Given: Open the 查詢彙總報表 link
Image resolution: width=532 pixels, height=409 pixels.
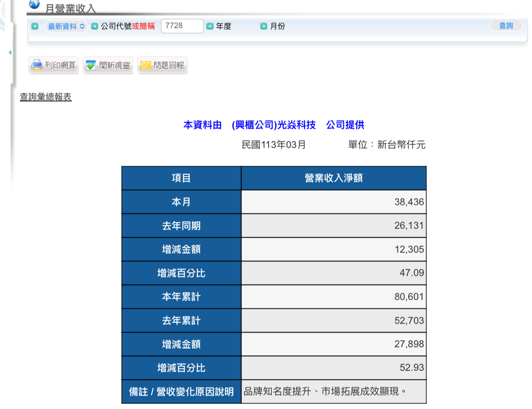Looking at the screenshot, I should pos(46,96).
